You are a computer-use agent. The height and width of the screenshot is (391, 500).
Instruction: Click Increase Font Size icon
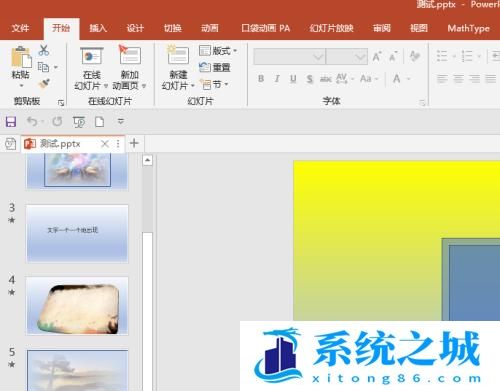coord(377,56)
